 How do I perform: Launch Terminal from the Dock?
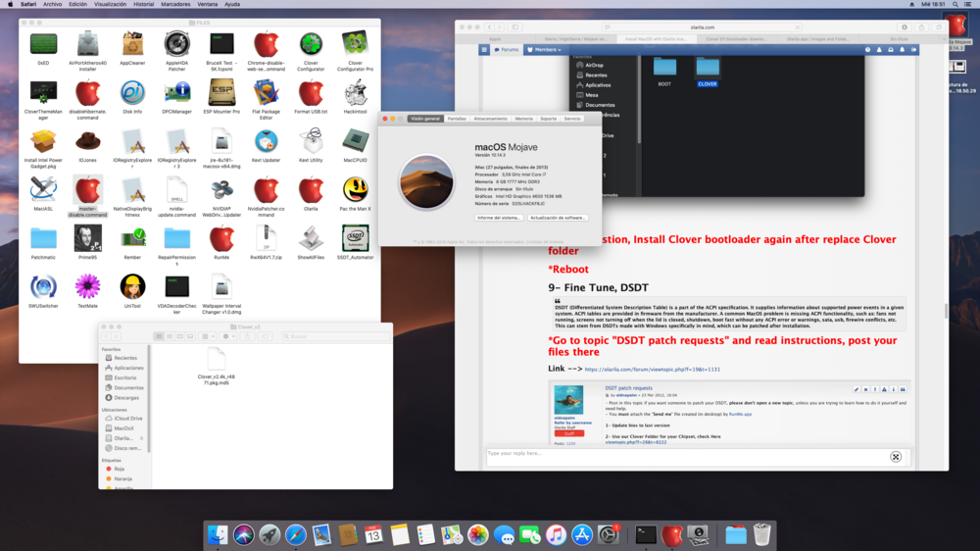point(646,534)
